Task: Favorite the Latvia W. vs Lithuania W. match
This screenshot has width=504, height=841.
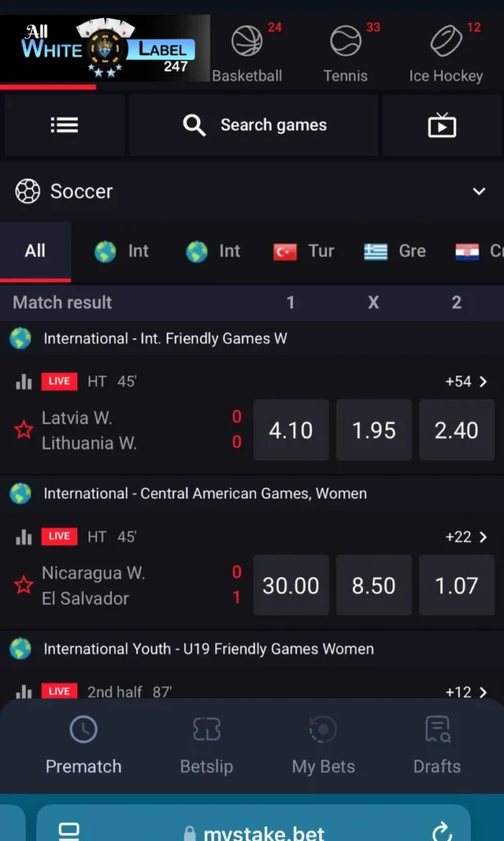Action: 24,430
